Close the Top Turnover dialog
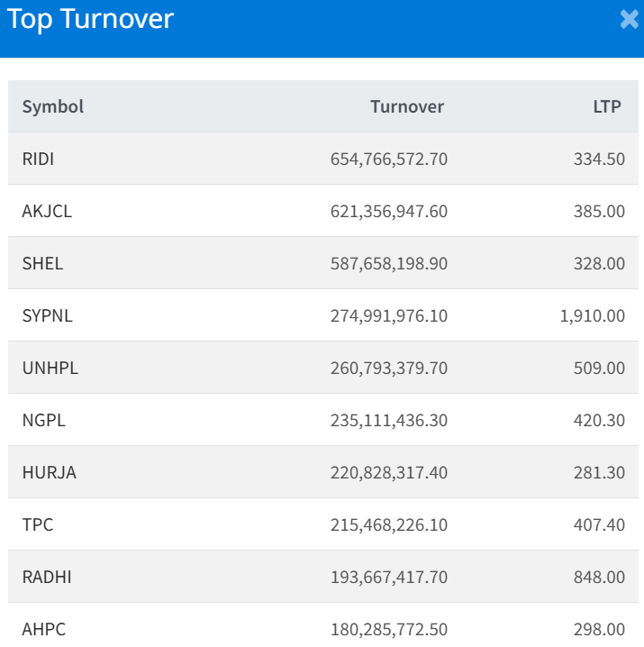This screenshot has width=644, height=647. (629, 19)
